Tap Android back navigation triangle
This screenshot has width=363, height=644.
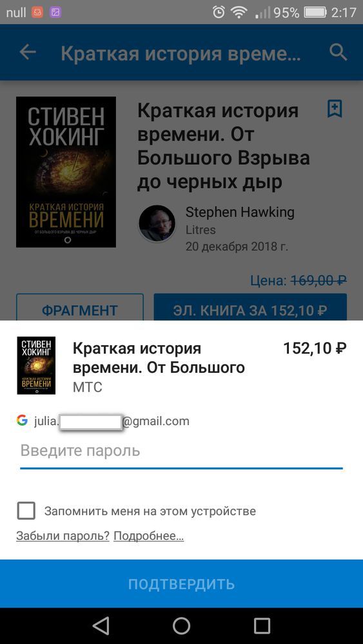click(x=101, y=626)
